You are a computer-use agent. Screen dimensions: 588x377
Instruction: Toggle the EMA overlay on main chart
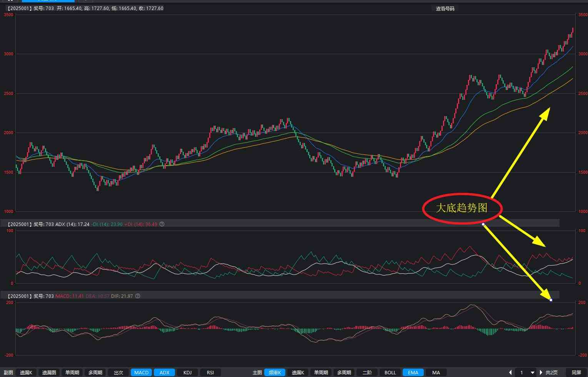[x=413, y=372]
